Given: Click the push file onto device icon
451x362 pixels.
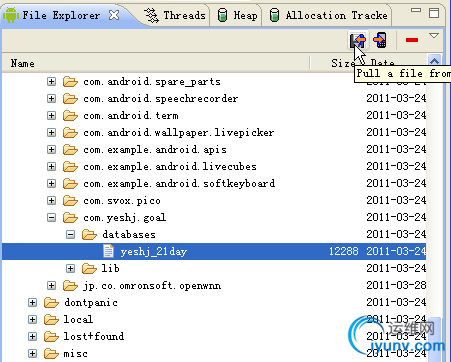Looking at the screenshot, I should 380,40.
